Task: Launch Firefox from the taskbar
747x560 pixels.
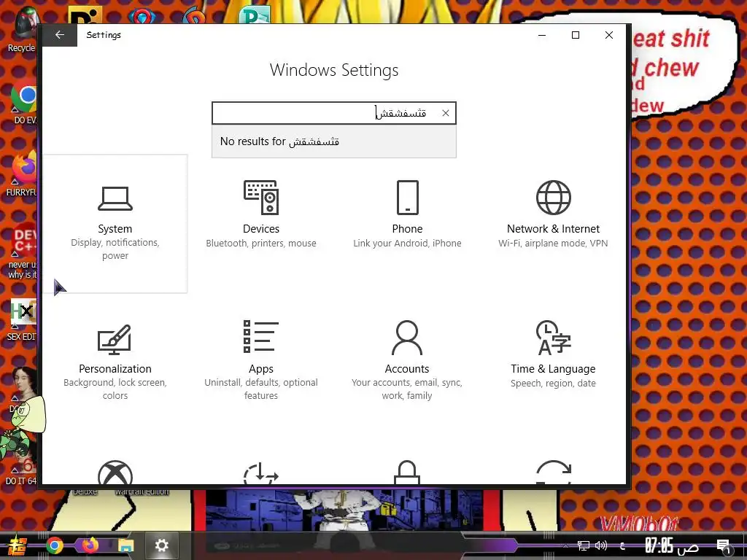Action: click(90, 545)
